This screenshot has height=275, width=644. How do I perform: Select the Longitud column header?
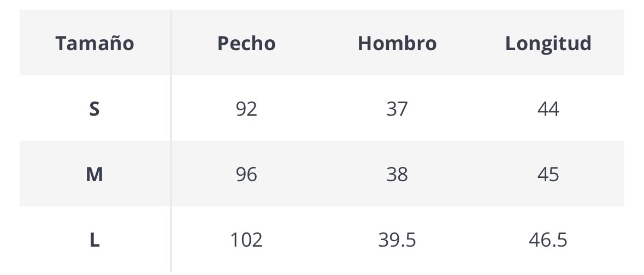coord(548,44)
